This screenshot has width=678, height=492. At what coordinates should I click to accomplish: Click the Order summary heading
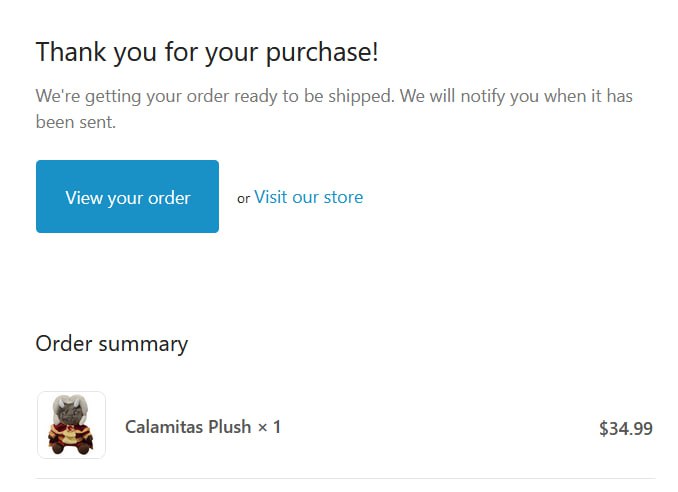(112, 345)
